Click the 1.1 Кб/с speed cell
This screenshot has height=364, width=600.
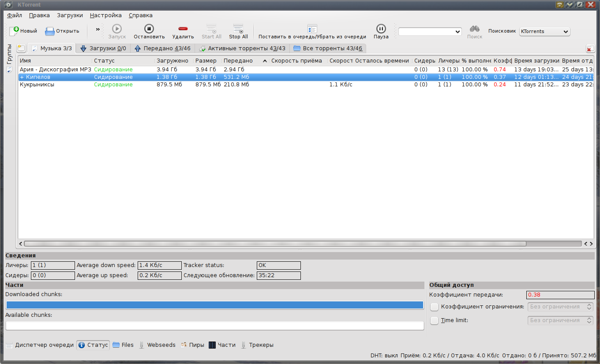click(x=341, y=85)
